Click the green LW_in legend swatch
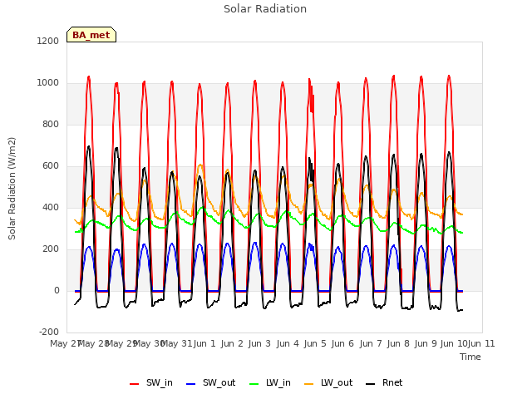Screen dimensions: 532x399 click(254, 384)
